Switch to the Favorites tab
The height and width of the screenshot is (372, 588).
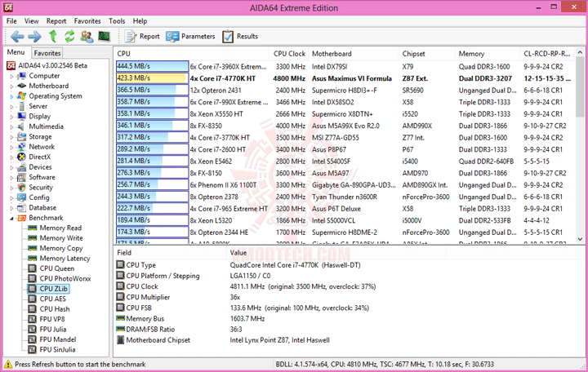(47, 53)
